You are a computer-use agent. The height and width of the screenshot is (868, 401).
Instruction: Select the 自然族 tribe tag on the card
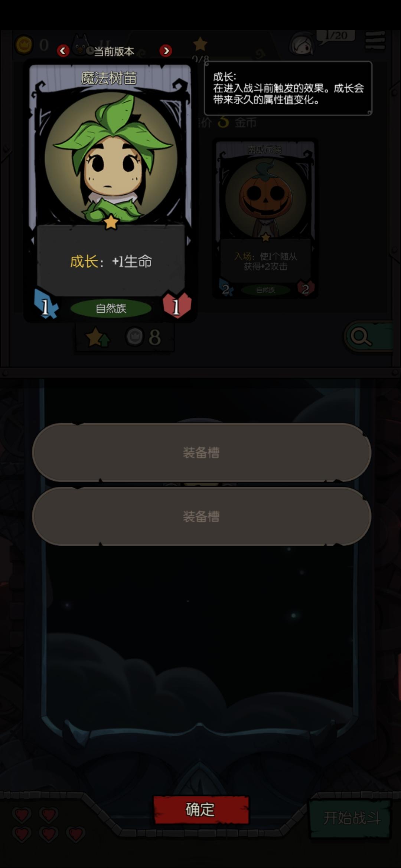coord(111,308)
